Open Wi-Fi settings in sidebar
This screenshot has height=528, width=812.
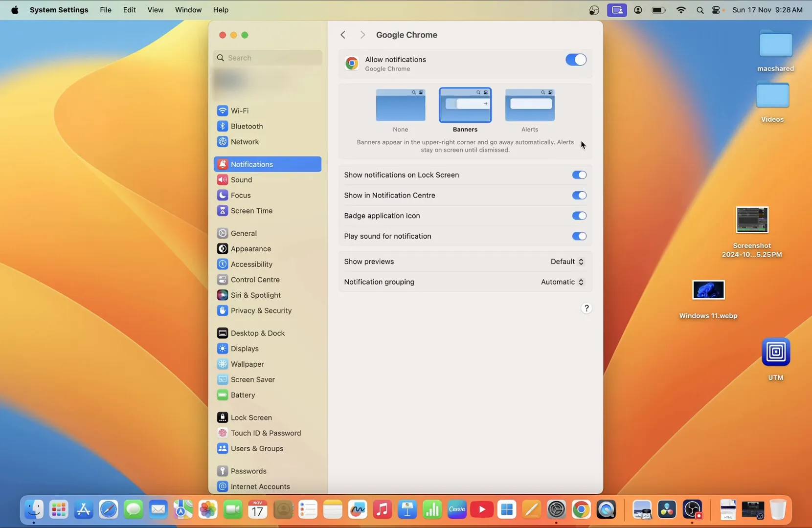(267, 110)
